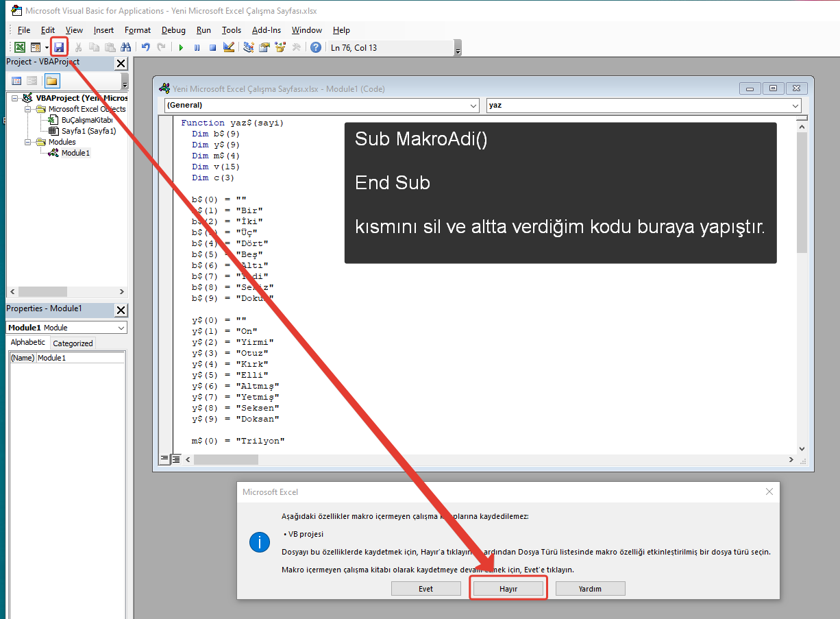The width and height of the screenshot is (840, 619).
Task: Toggle Folders view in Project panel
Action: (x=52, y=81)
